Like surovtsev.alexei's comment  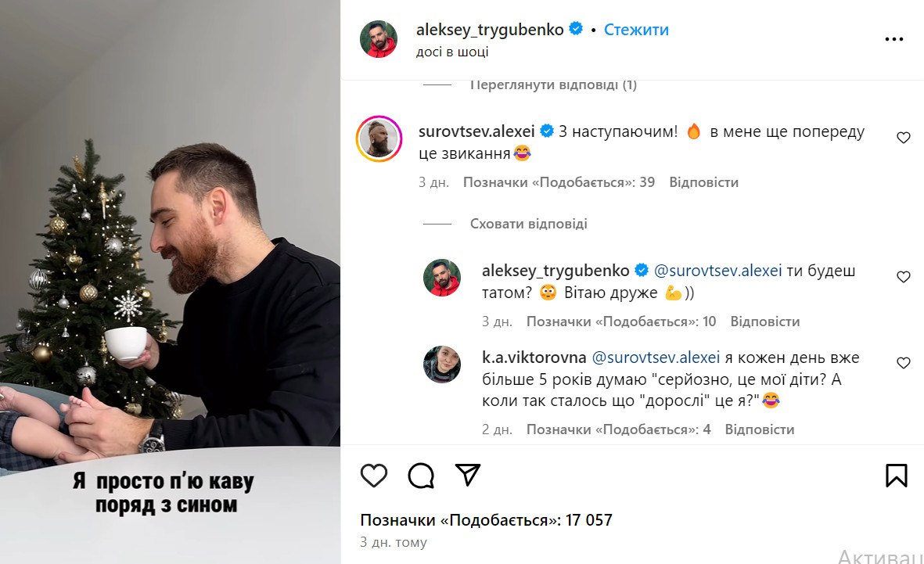pos(904,138)
